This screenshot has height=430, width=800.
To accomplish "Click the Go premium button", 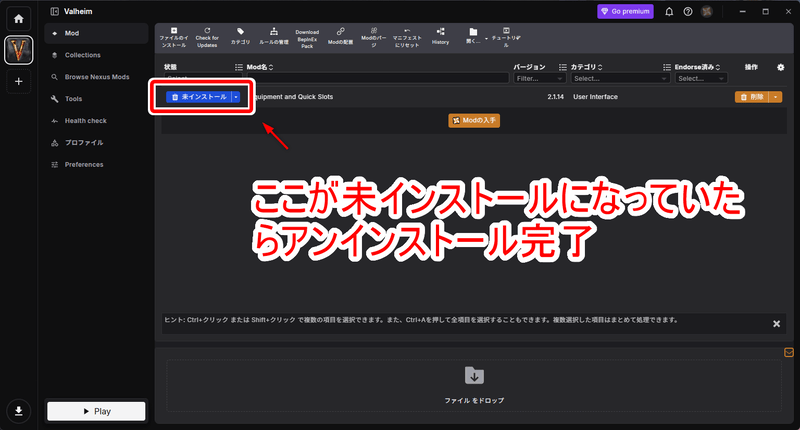I will coord(625,11).
